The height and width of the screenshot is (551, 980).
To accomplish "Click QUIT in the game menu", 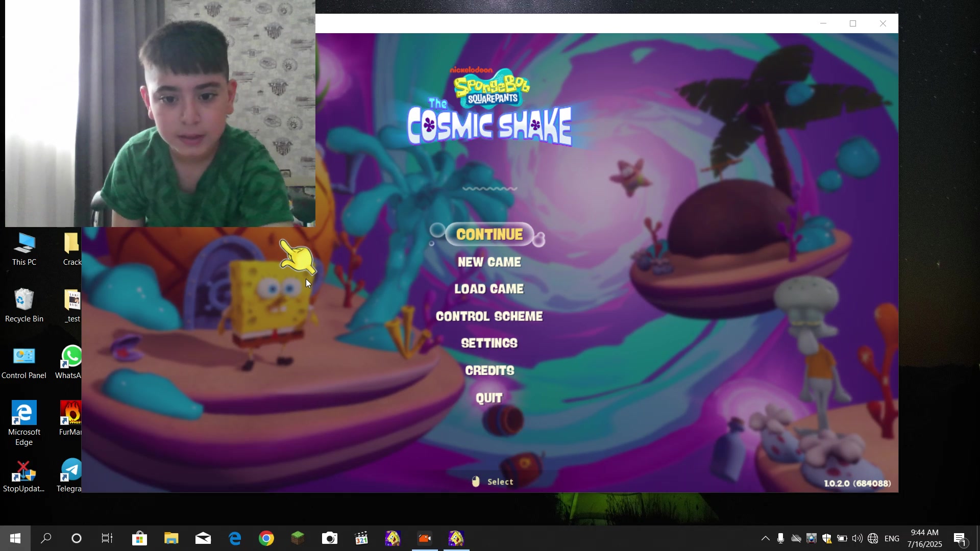I will (x=489, y=398).
